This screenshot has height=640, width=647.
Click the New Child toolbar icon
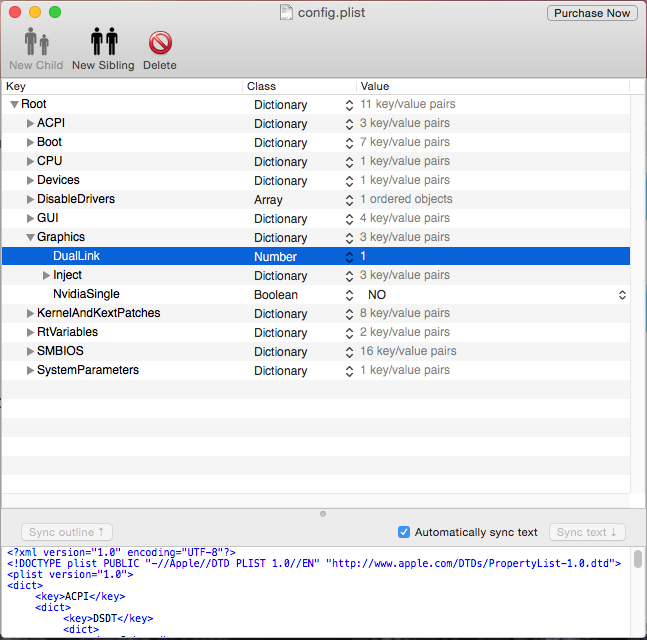tap(36, 43)
